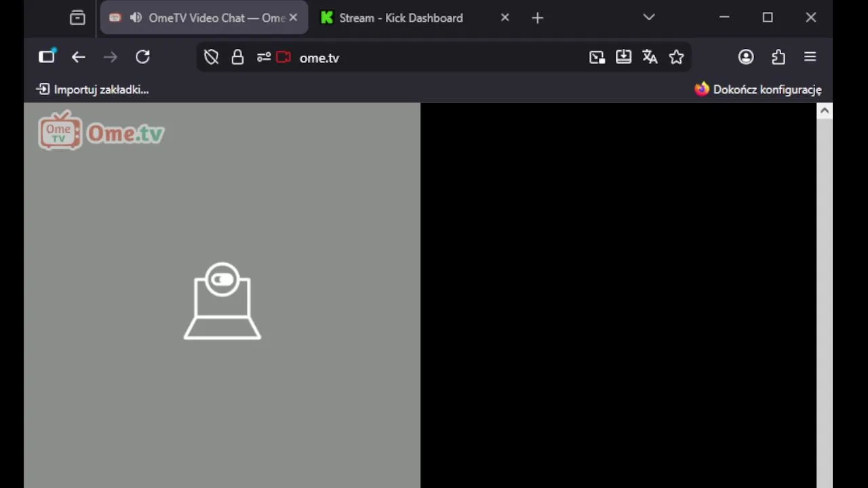Open the extensions puzzle icon
868x488 pixels.
coord(778,58)
